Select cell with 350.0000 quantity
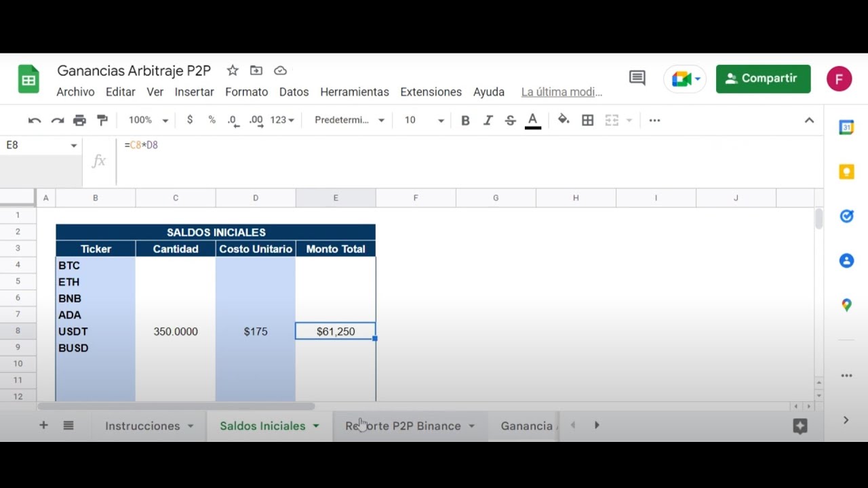The width and height of the screenshot is (868, 488). coord(176,331)
